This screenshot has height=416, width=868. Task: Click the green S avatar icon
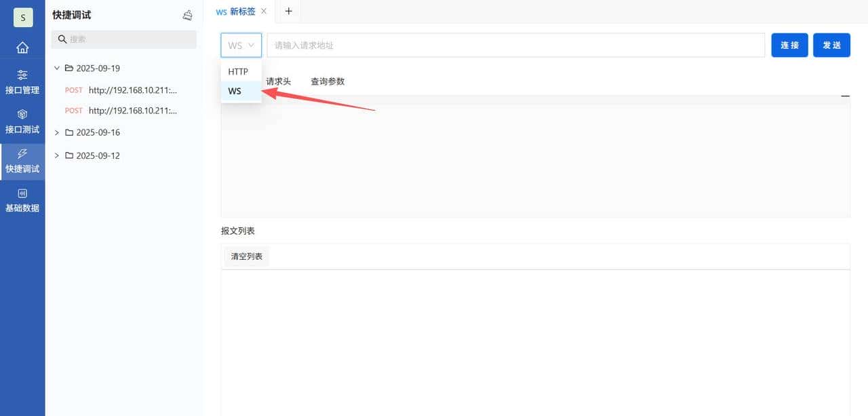22,17
